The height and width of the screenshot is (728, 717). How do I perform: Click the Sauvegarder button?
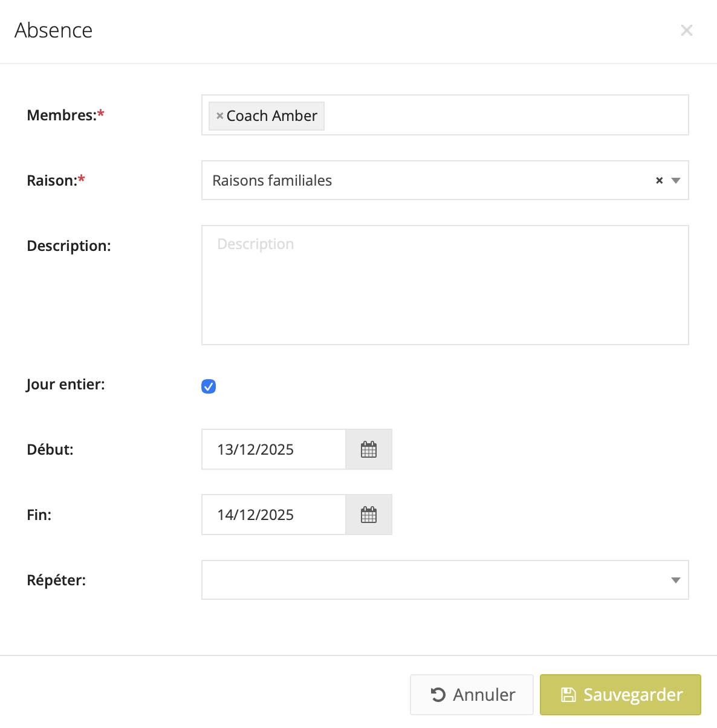tap(620, 695)
